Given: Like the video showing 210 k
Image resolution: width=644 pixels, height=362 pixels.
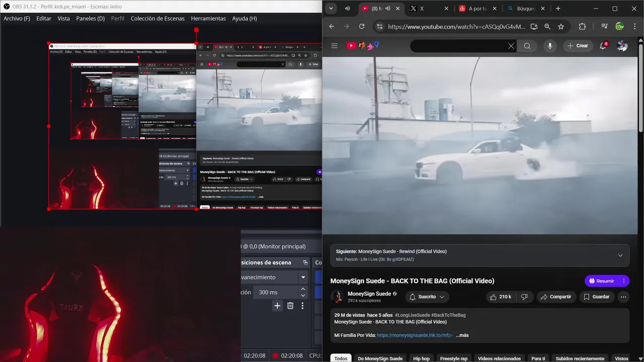Looking at the screenshot, I should [500, 297].
